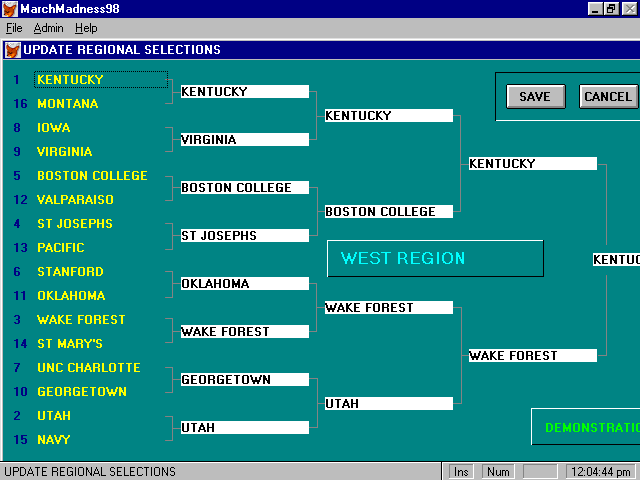Select ST MARY'S from the seed 14 row

(70, 344)
